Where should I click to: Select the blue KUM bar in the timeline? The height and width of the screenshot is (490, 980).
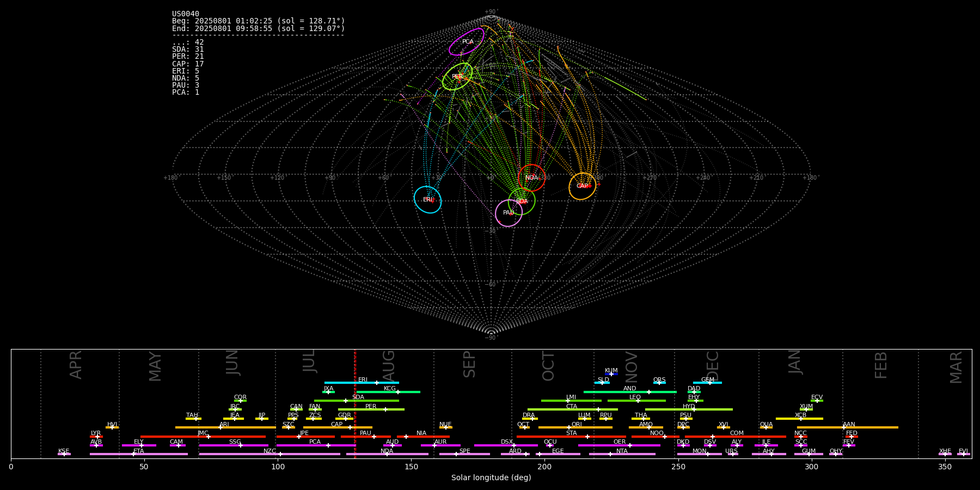pos(611,374)
